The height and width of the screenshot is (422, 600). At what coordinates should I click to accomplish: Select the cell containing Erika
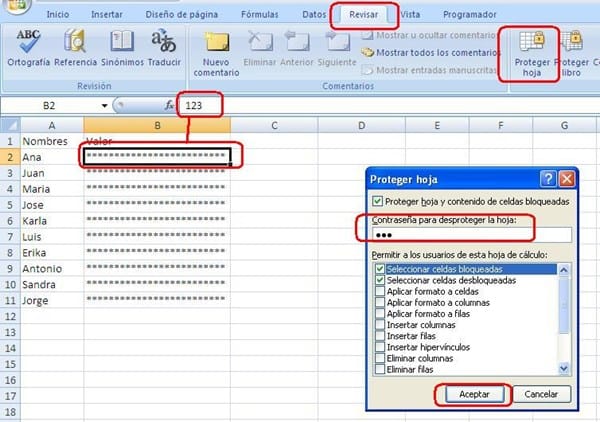[52, 253]
